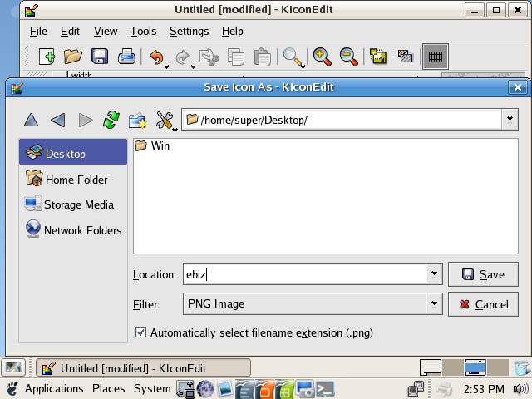Expand the /home/super/Desktop/ path dropdown
Image resolution: width=532 pixels, height=399 pixels.
coord(510,120)
